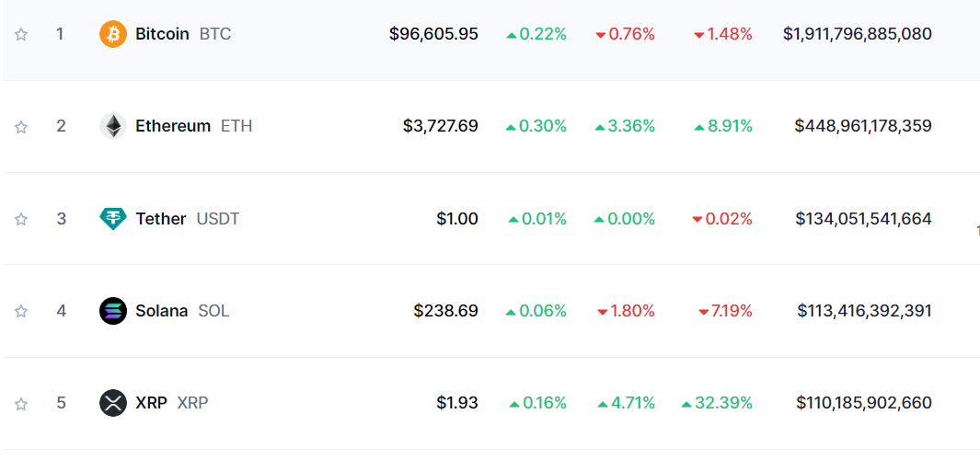Image resolution: width=980 pixels, height=460 pixels.
Task: Click Bitcoin market cap value
Action: [x=857, y=34]
